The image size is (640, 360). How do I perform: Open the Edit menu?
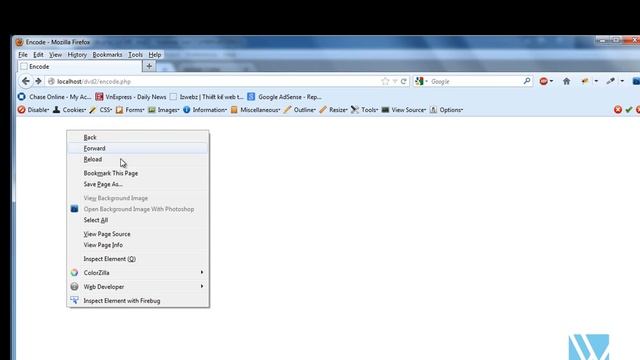tap(38, 55)
